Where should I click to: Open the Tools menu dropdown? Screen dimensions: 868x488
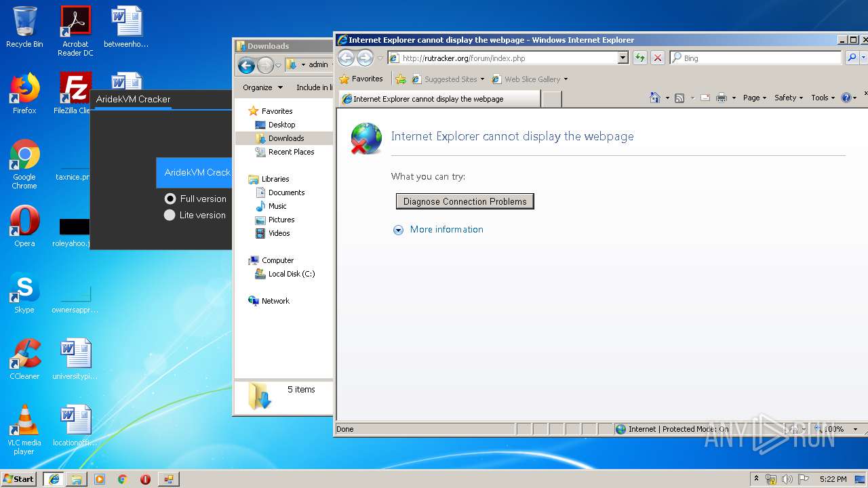[x=823, y=98]
